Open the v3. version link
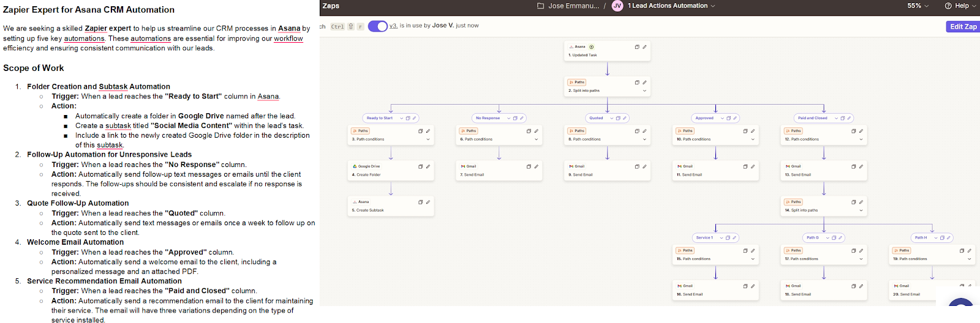This screenshot has width=980, height=323. [393, 26]
